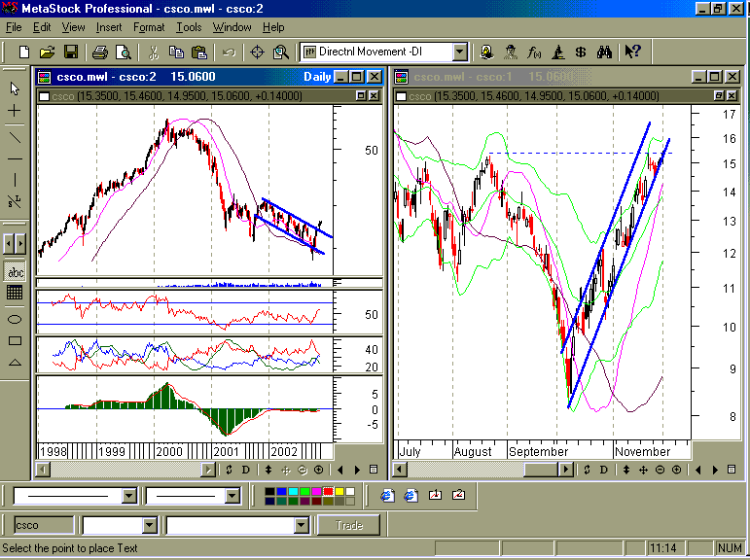Viewport: 750px width, 560px height.
Task: Open the indicator builder f(x) icon
Action: click(x=534, y=52)
